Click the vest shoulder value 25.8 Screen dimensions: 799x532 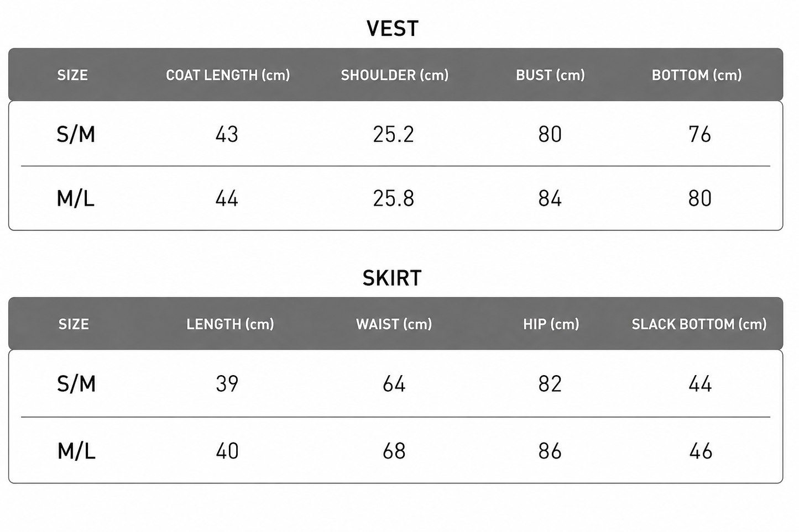click(x=393, y=198)
